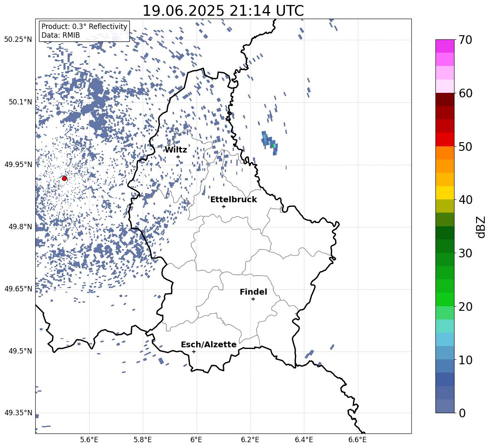The image size is (491, 448).
Task: Click the dark maroon colorbar swatch below 60
Action: (445, 99)
